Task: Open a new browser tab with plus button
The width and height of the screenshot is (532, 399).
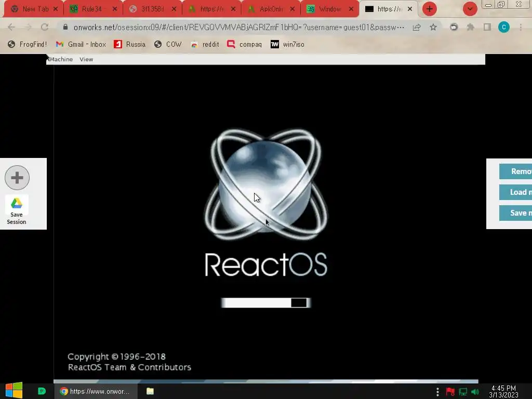Action: pos(430,9)
